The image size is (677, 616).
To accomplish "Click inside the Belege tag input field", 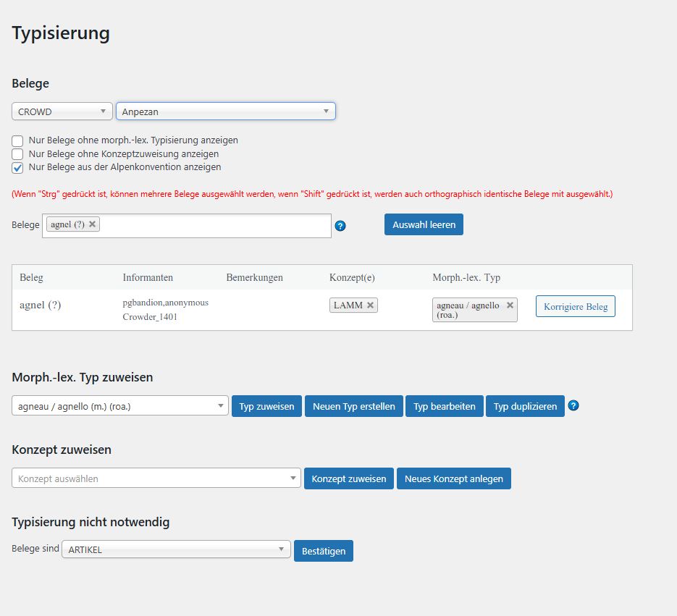I will coord(214,225).
